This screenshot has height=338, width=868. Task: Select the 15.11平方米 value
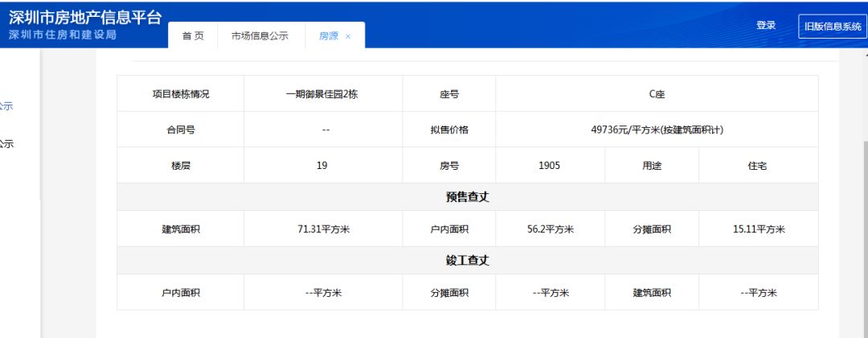click(x=759, y=229)
